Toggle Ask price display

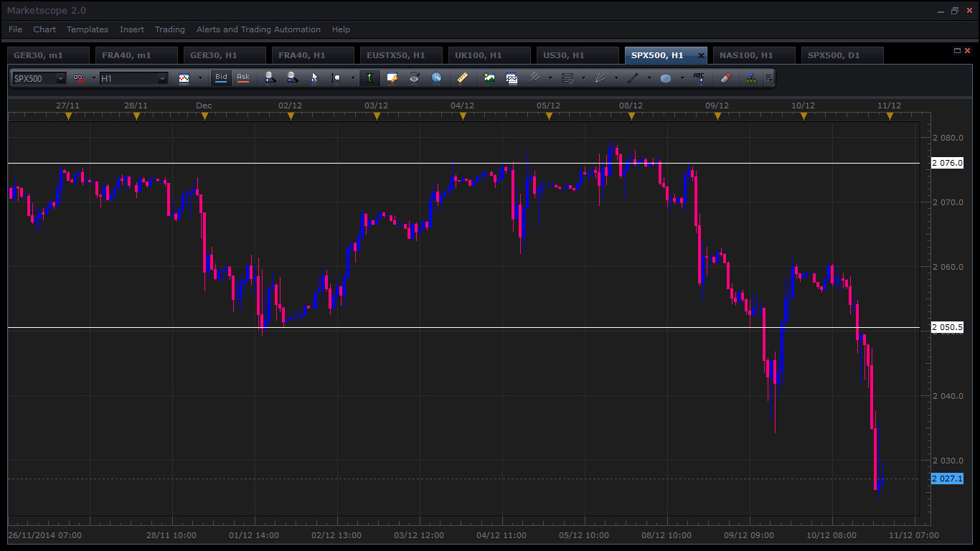point(243,77)
